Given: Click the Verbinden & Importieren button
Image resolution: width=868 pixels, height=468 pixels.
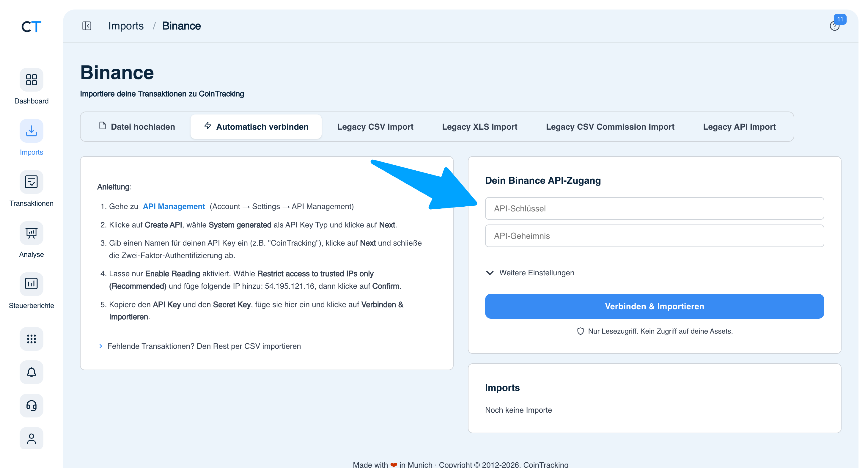Looking at the screenshot, I should coord(654,306).
